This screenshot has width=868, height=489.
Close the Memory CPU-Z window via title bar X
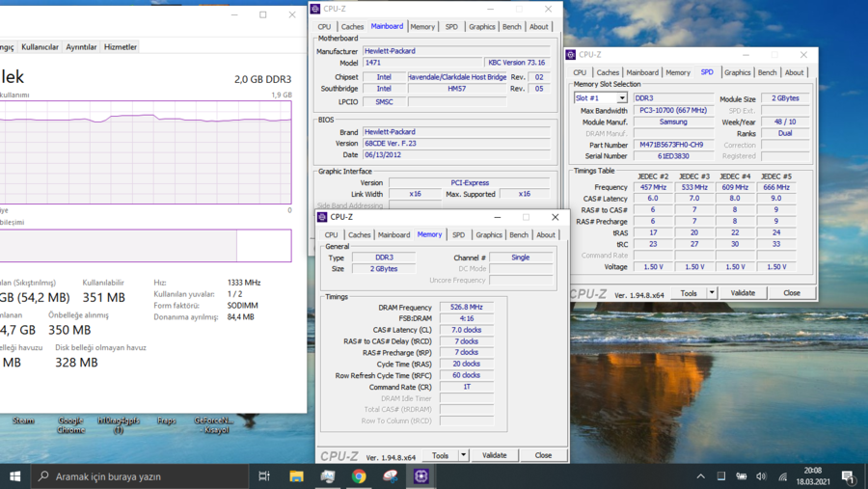coord(555,217)
